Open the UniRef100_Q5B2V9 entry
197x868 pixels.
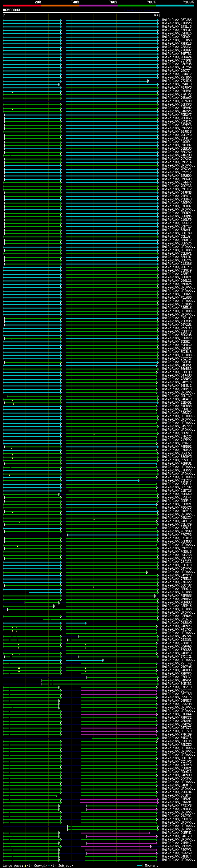(177, 128)
